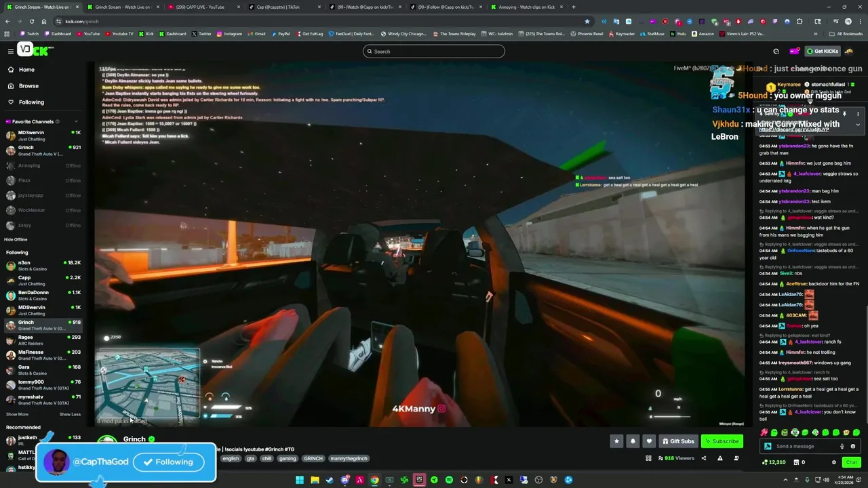
Task: Open Windows Start menu
Action: 299,480
